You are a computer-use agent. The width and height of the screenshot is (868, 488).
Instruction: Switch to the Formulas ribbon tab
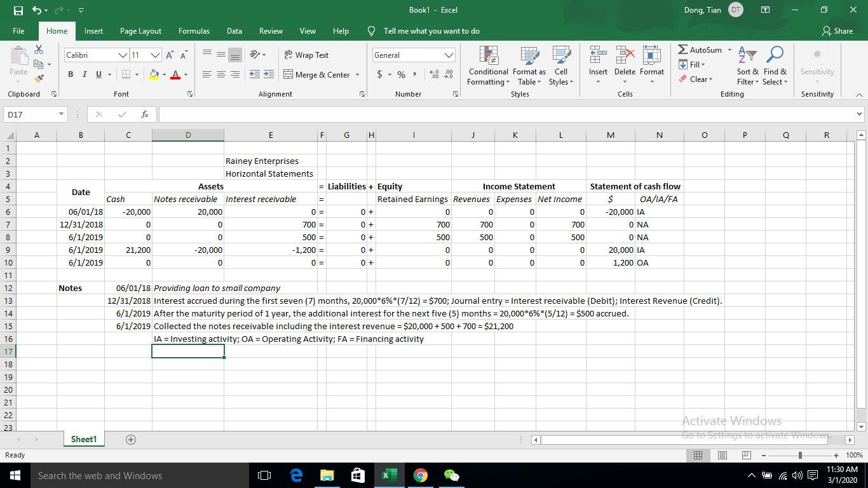194,31
